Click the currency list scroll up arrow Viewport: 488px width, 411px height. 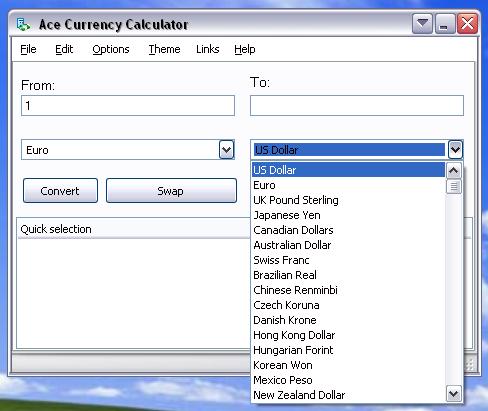tap(454, 171)
